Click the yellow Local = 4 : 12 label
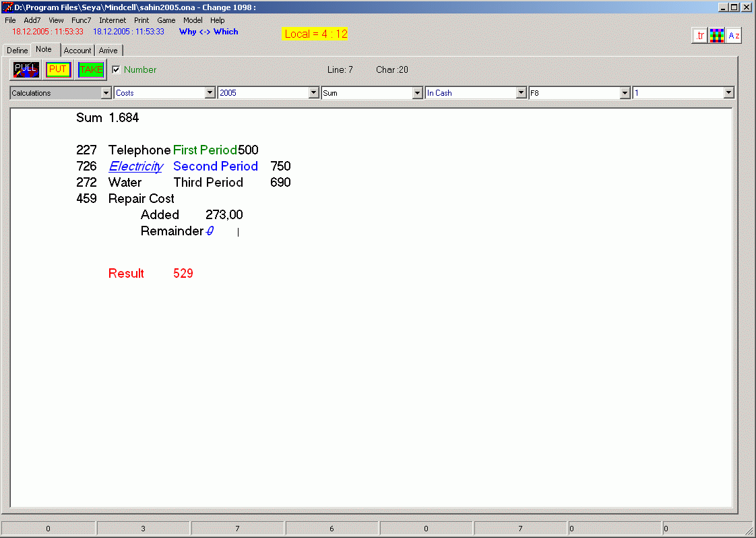The width and height of the screenshot is (756, 538). point(315,34)
